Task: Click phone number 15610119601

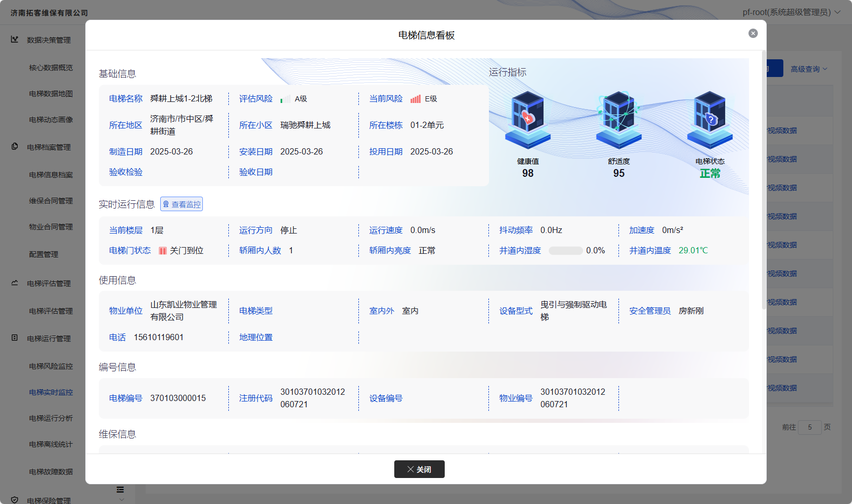Action: pyautogui.click(x=159, y=338)
